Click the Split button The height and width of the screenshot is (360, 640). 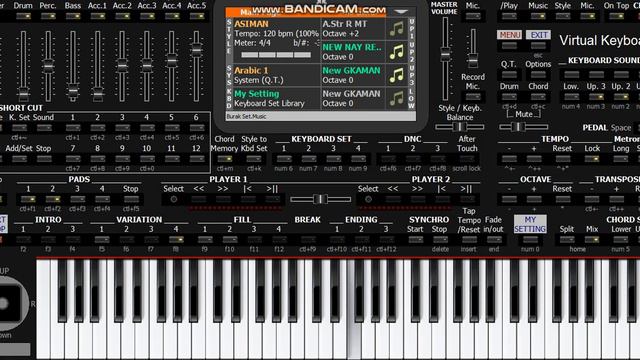coord(567,240)
